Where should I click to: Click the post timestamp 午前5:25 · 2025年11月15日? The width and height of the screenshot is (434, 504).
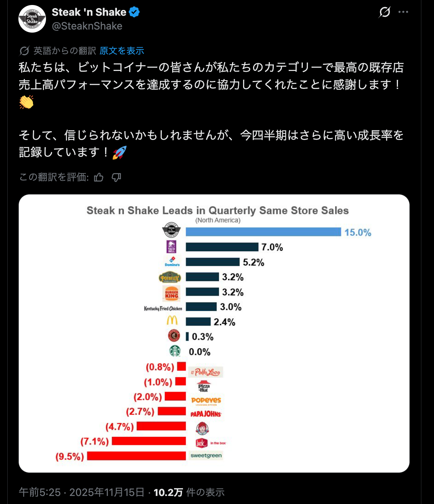[x=81, y=492]
